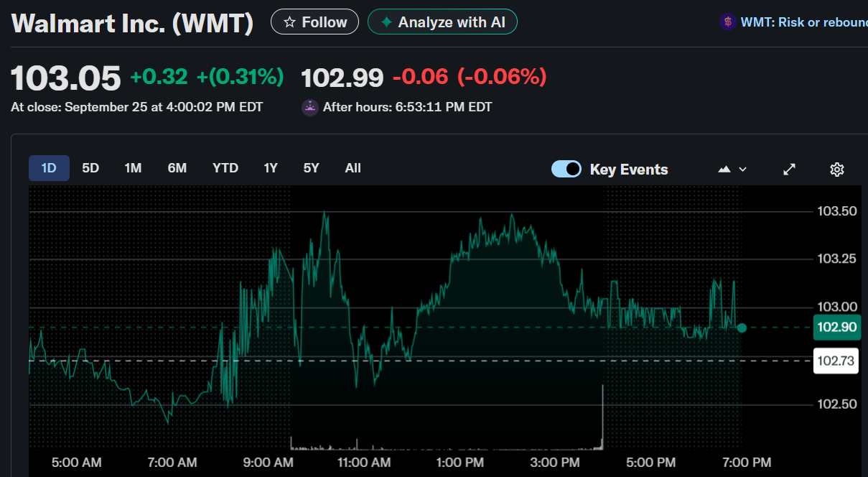The width and height of the screenshot is (868, 477).
Task: Click the 103.25 price axis label
Action: tap(837, 259)
